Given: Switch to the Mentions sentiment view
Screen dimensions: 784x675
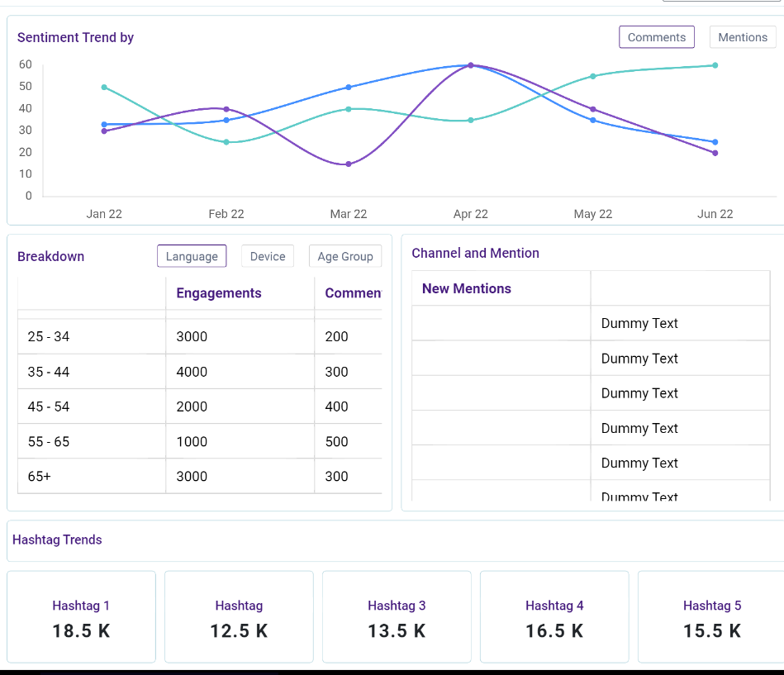Looking at the screenshot, I should tap(742, 37).
